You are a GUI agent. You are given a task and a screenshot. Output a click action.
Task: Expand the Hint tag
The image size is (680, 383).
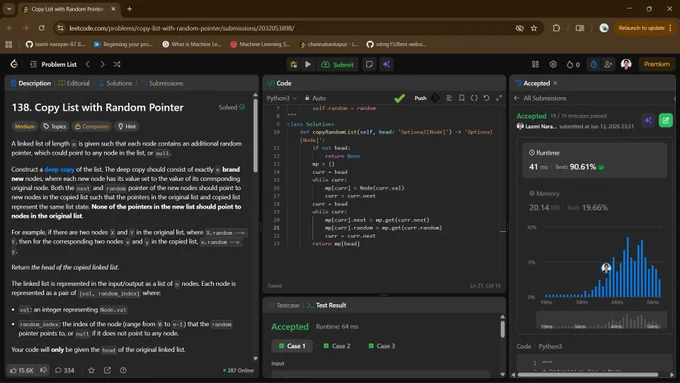pos(127,126)
